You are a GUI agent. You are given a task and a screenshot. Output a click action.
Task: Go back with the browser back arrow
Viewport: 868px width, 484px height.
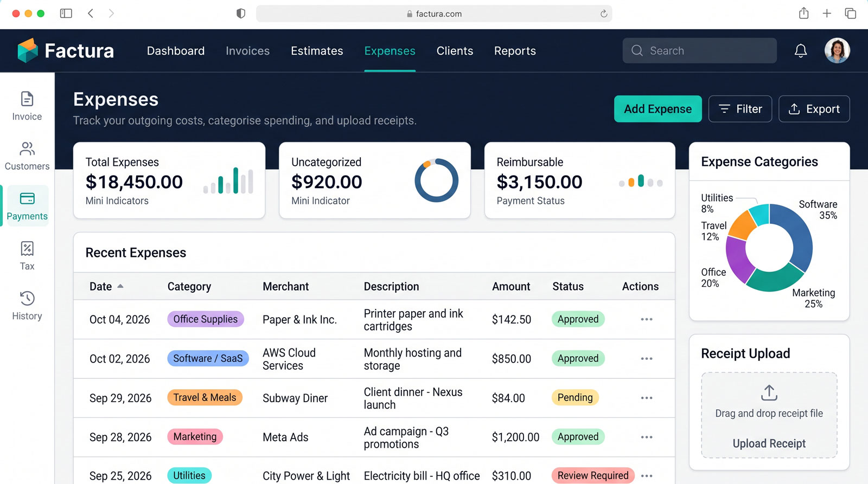coord(91,14)
